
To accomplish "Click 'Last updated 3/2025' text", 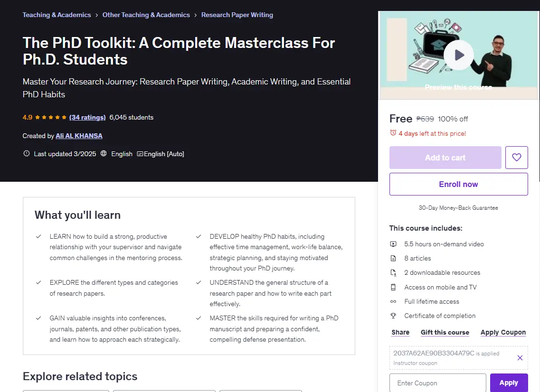I will coord(65,154).
